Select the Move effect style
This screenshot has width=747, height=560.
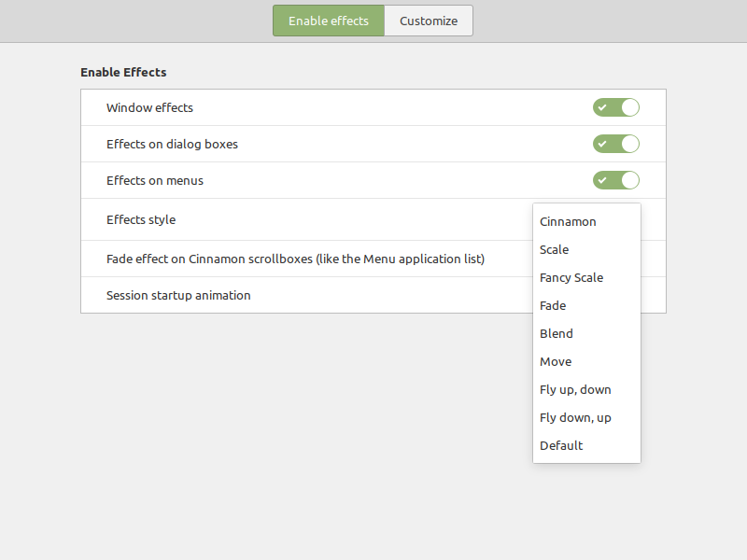coord(555,361)
